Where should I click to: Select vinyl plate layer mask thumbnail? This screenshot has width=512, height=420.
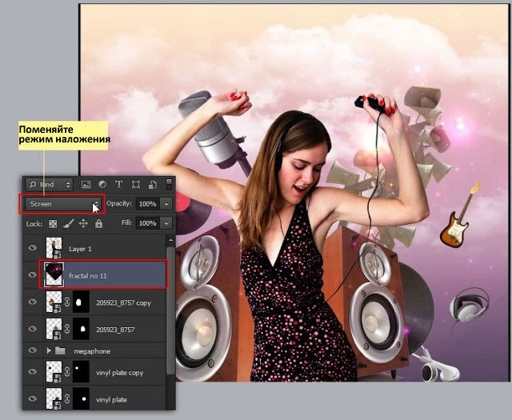point(81,398)
